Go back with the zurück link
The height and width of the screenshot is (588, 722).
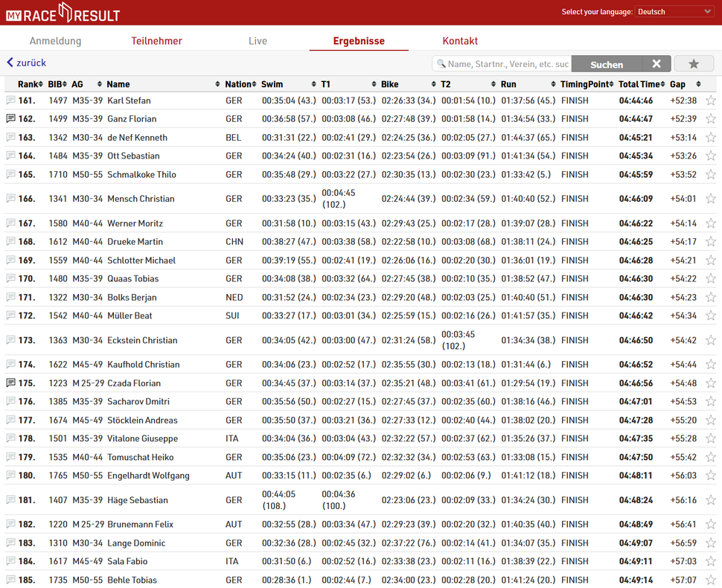point(27,63)
